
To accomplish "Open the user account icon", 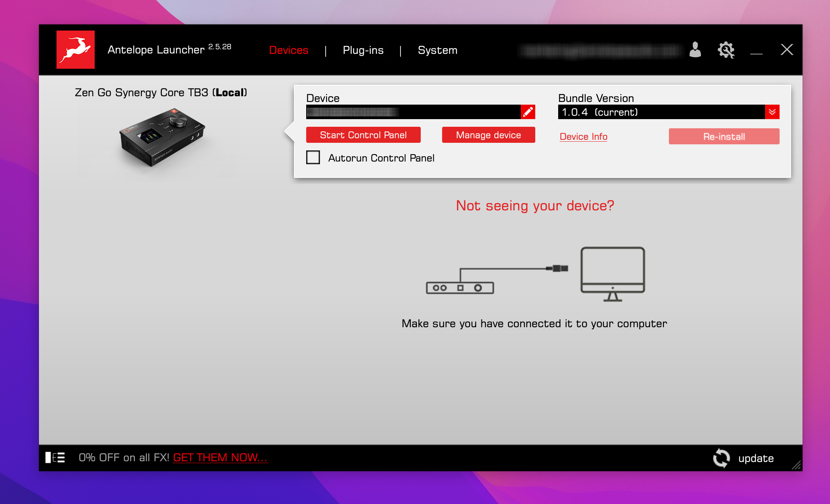I will (x=695, y=50).
